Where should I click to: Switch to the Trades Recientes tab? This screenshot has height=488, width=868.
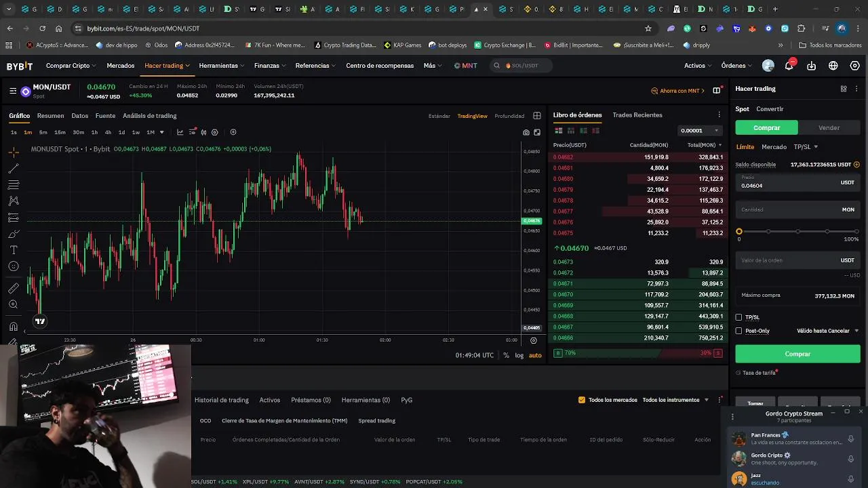[637, 115]
